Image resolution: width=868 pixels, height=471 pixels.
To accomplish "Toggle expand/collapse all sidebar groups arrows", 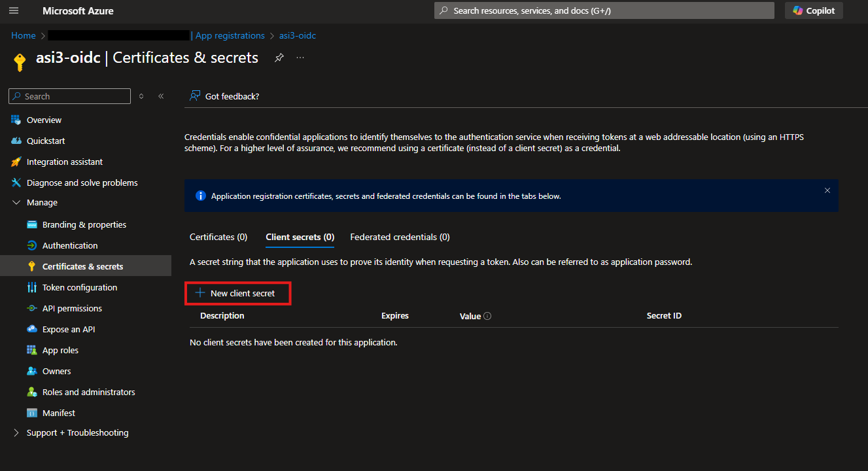I will [141, 96].
